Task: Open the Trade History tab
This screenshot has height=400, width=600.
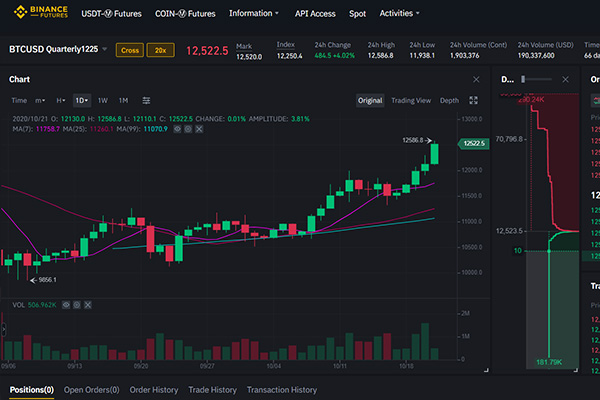Action: (212, 390)
